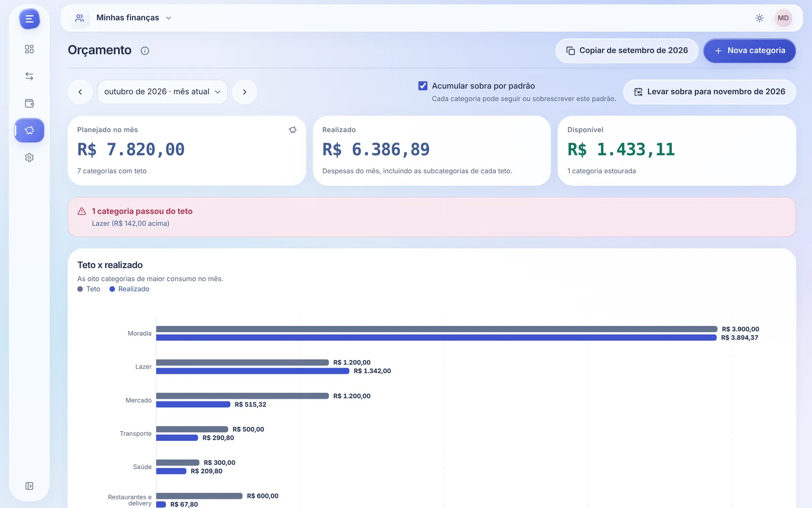812x508 pixels.
Task: Click the Moravia teto bar R$ 3.900,00
Action: pos(437,329)
